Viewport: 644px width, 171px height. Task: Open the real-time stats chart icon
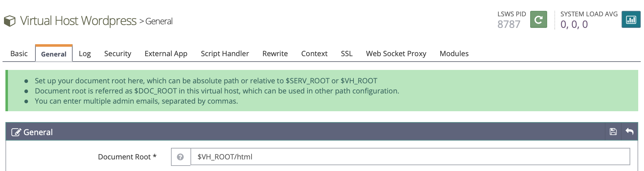[631, 20]
